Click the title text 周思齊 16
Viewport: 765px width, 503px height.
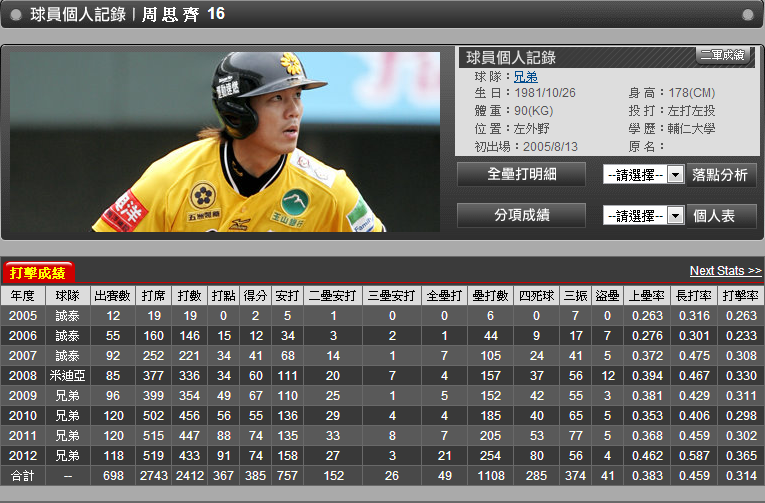click(183, 14)
